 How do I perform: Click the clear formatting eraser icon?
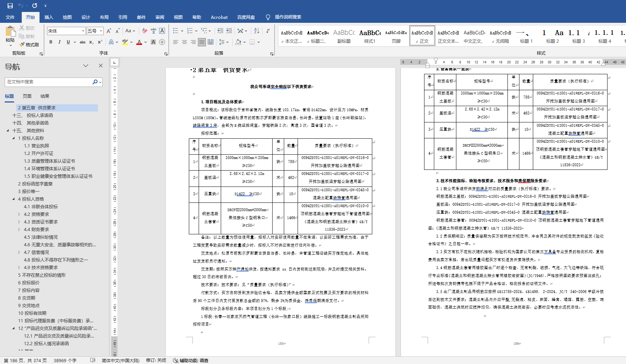(x=145, y=31)
